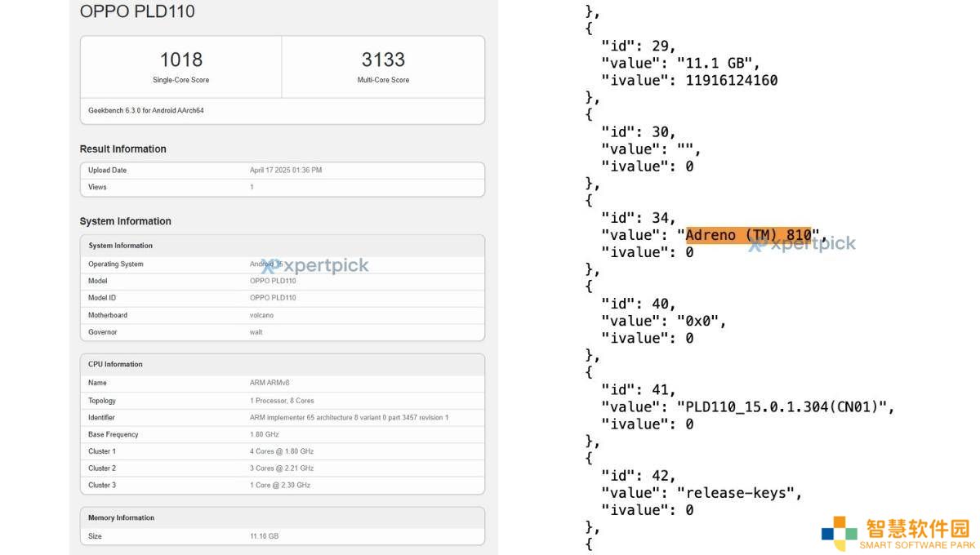Select the "Model ID" row label

(x=102, y=298)
